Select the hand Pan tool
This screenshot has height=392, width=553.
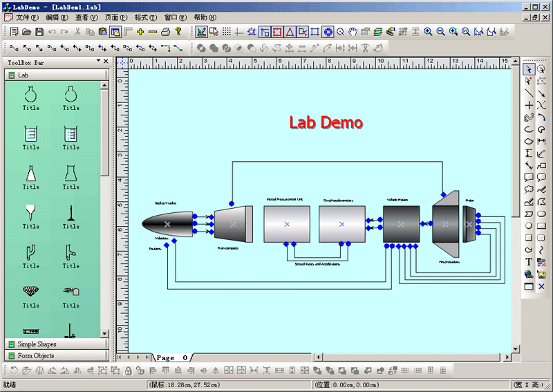[x=353, y=32]
